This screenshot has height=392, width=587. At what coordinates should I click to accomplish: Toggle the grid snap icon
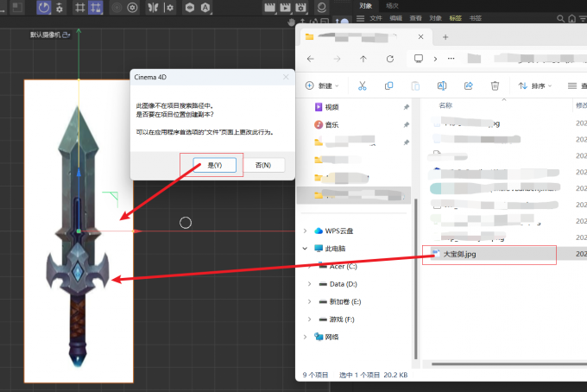pyautogui.click(x=79, y=8)
